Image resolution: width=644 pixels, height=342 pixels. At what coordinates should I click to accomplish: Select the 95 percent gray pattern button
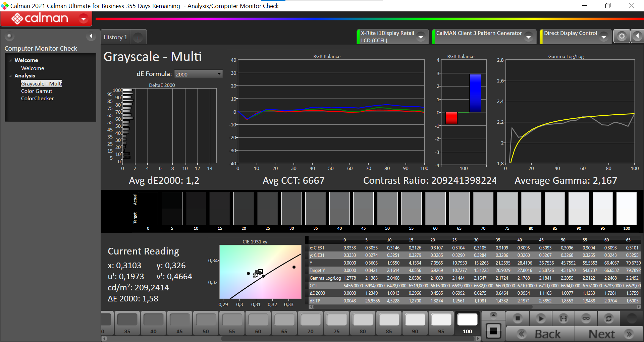(x=441, y=323)
